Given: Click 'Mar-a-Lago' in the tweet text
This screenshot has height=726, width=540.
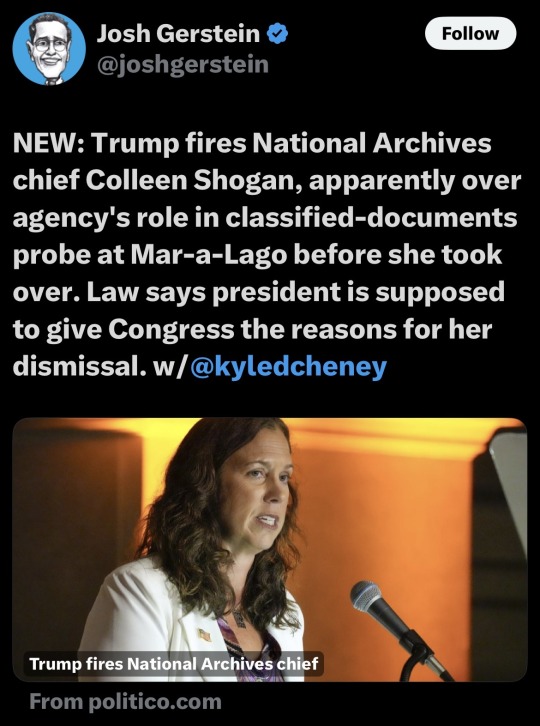Looking at the screenshot, I should coord(208,255).
